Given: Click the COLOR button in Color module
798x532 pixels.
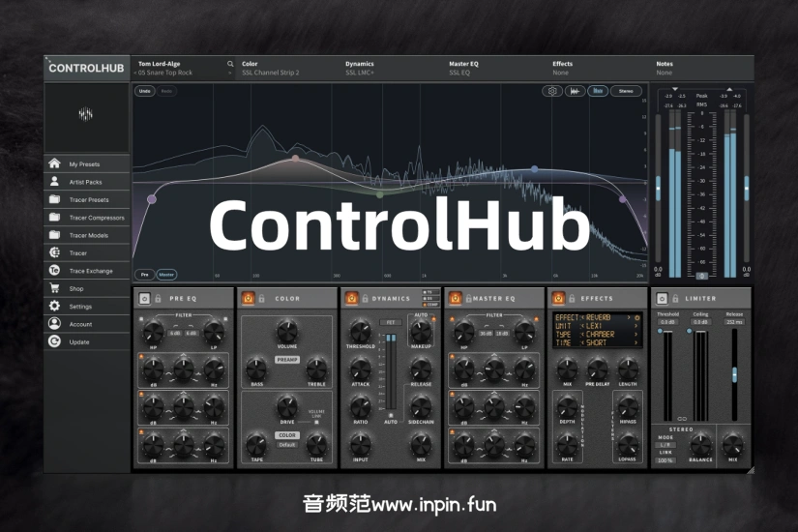Looking at the screenshot, I should pyautogui.click(x=287, y=435).
